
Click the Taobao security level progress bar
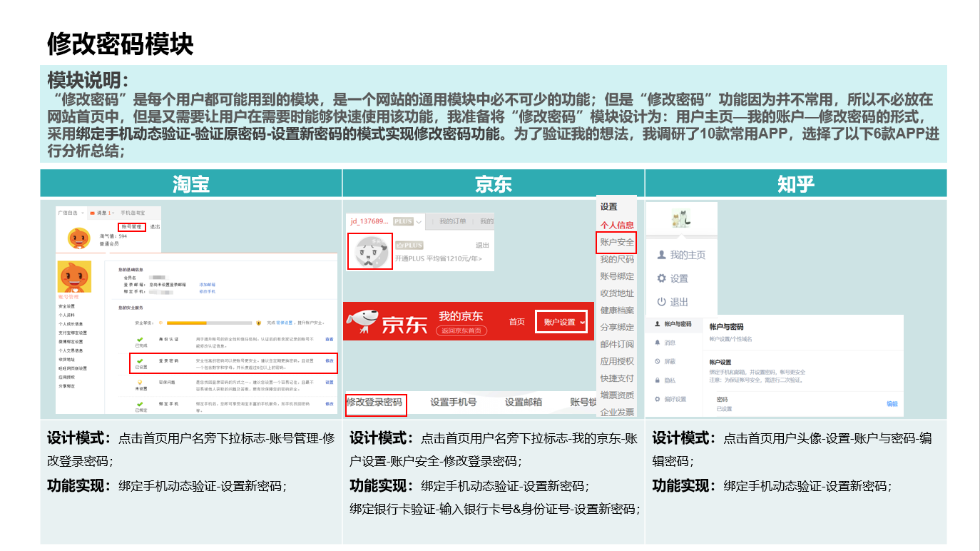(208, 323)
